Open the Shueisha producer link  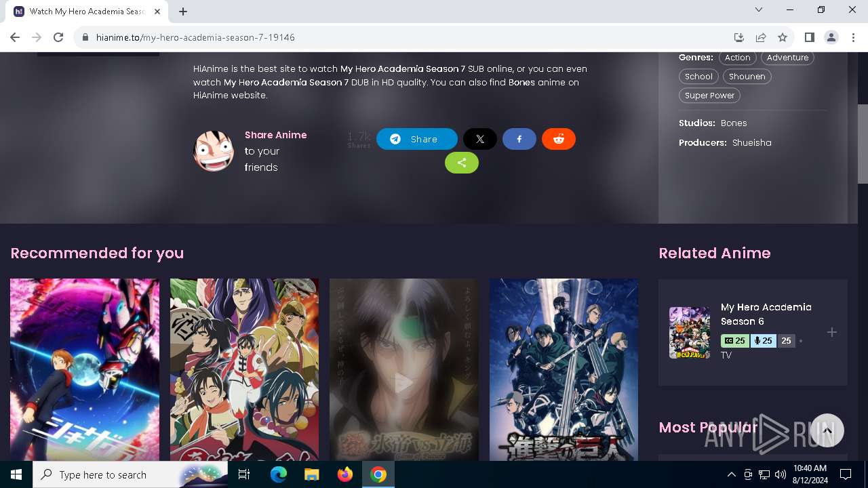pyautogui.click(x=752, y=143)
